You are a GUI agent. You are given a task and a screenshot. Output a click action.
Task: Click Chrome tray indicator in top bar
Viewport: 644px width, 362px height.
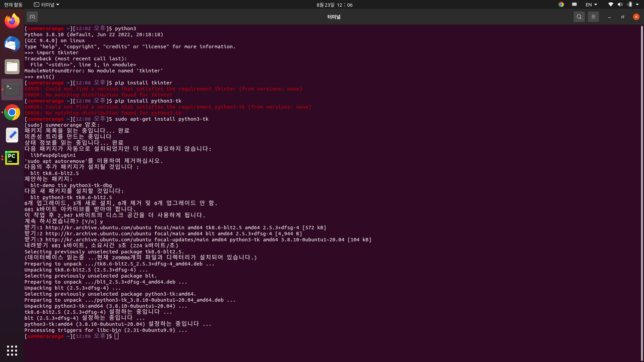[x=561, y=5]
